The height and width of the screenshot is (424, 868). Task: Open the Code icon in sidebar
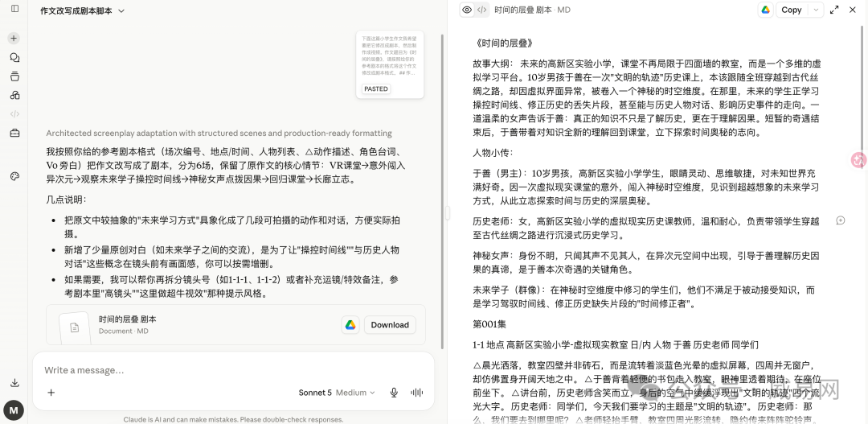[15, 114]
